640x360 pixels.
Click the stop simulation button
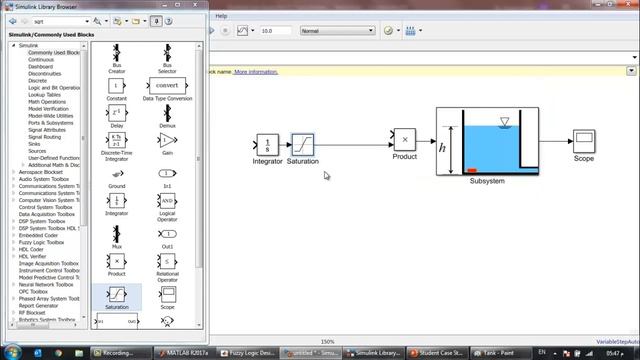click(x=225, y=31)
